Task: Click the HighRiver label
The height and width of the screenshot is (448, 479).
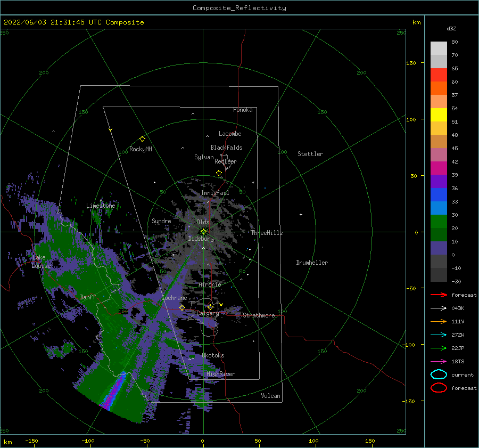Action: tap(221, 374)
